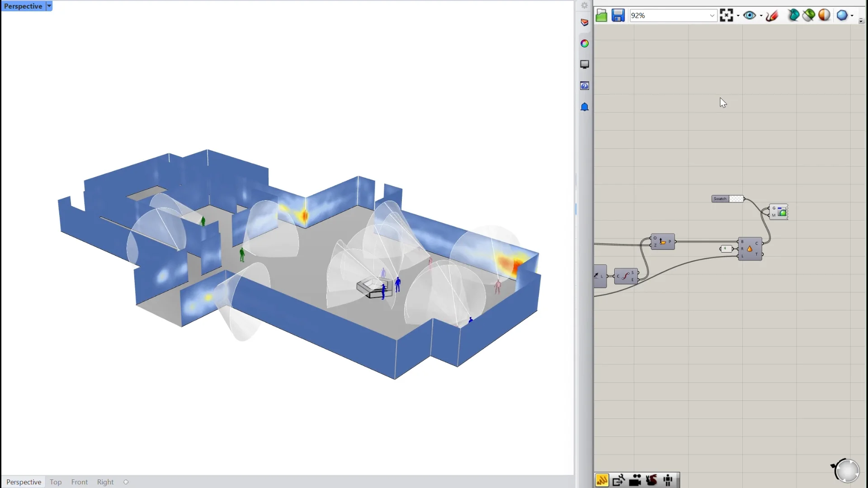Open the export with wrench icon
This screenshot has height=488, width=868.
[618, 480]
